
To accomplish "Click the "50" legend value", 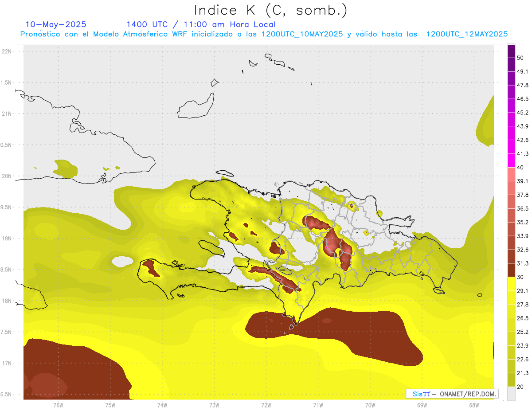I will coord(520,58).
